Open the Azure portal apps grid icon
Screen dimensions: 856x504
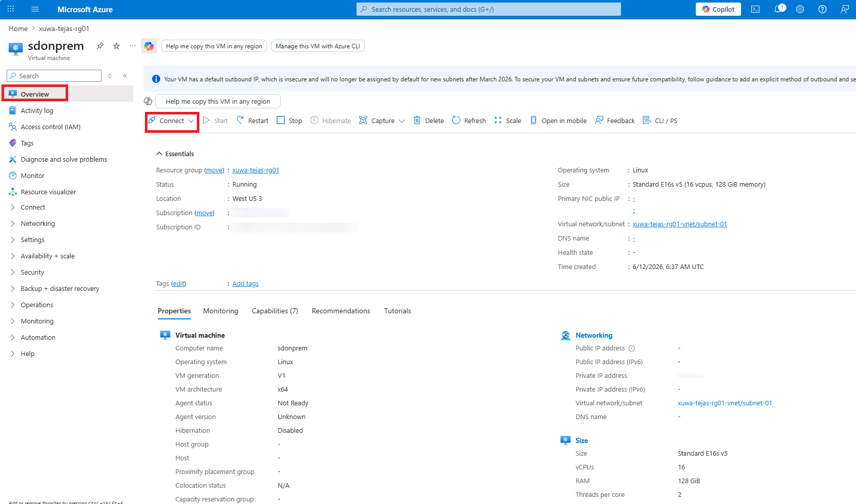click(11, 9)
